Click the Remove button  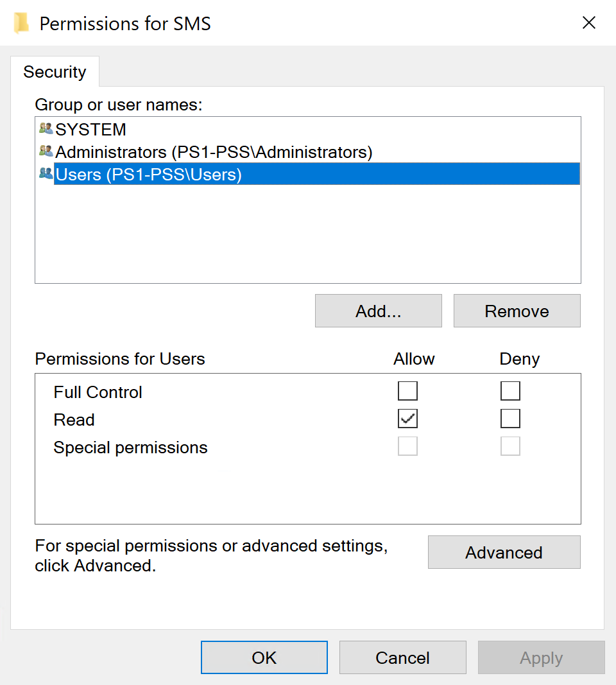517,311
